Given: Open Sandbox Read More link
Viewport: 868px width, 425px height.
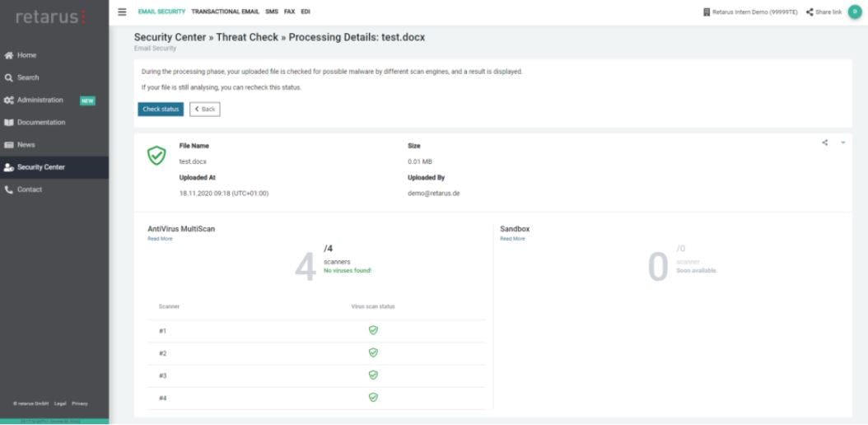Looking at the screenshot, I should [x=512, y=239].
